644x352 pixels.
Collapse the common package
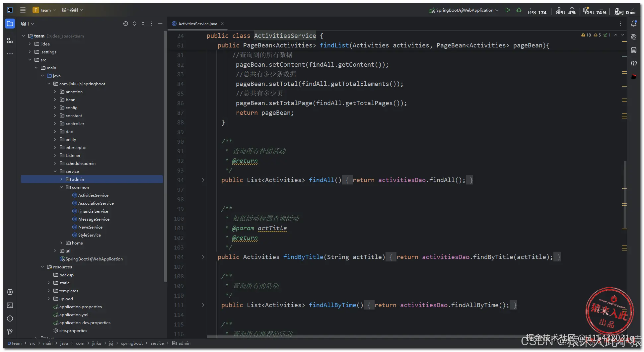click(61, 187)
